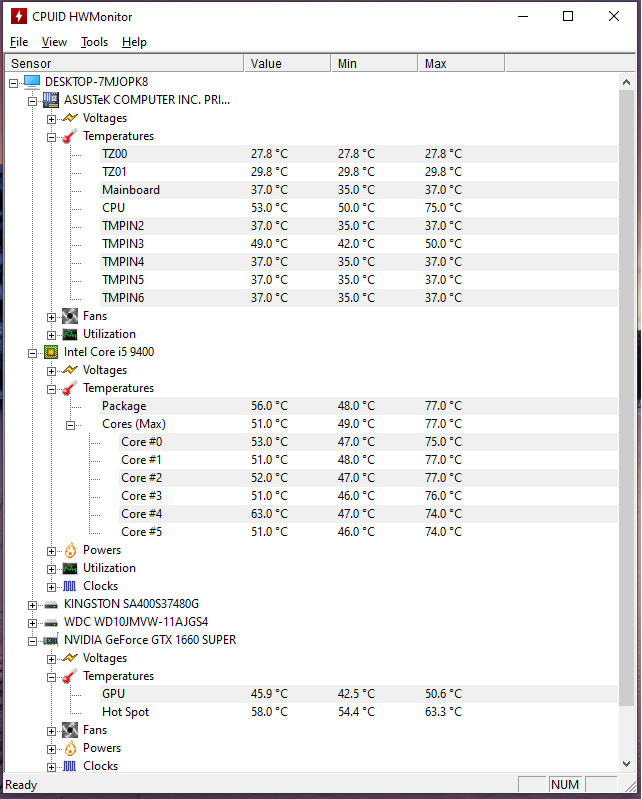Select the TZ01 temperature row
Screen dimensions: 642x799
pos(359,172)
